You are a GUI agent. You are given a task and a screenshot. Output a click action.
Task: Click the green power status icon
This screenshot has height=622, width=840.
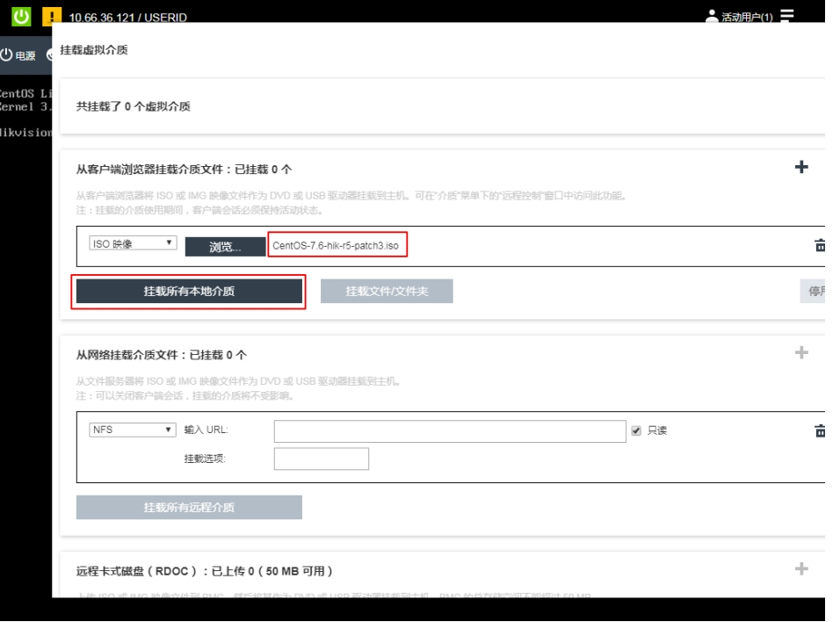20,16
